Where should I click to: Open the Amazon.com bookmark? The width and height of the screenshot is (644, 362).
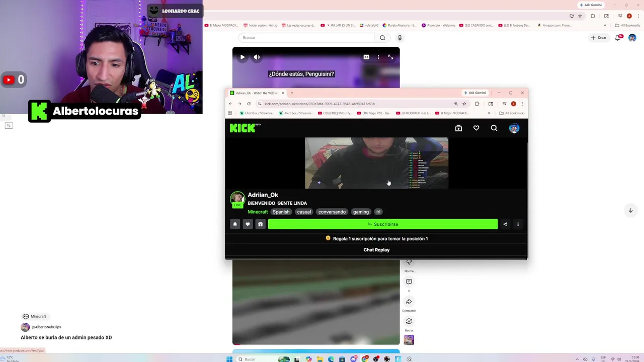[x=554, y=25]
